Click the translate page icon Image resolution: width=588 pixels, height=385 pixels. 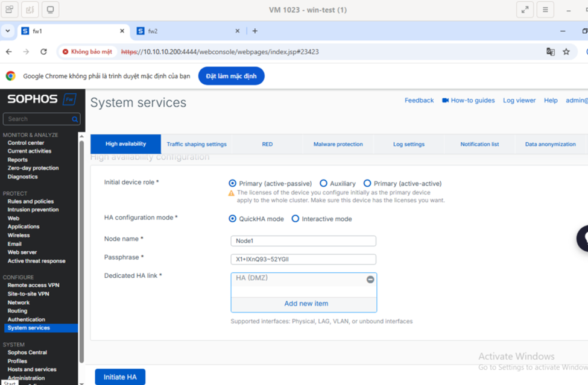[550, 52]
